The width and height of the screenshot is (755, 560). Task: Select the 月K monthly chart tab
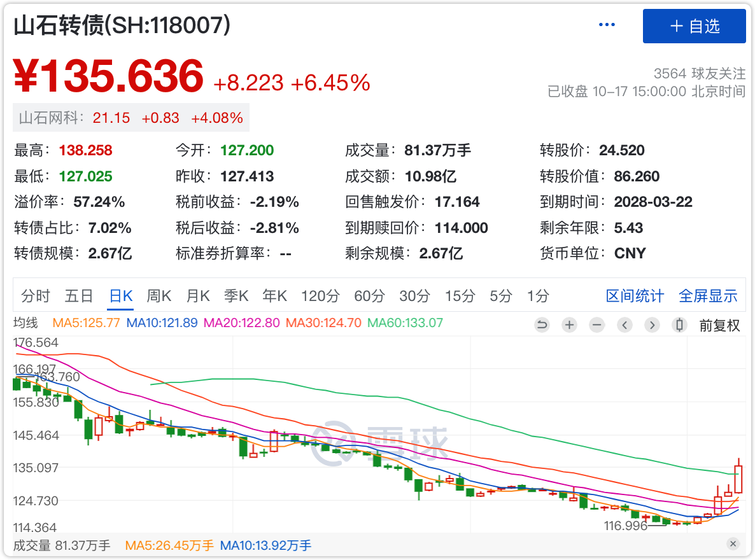pos(198,296)
